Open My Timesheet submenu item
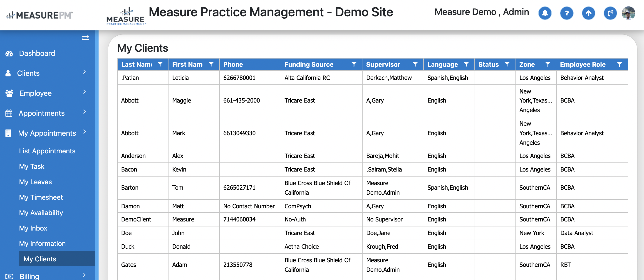644x280 pixels. 41,197
